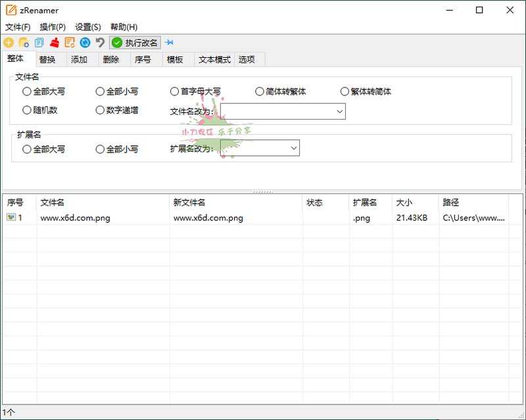Open the 扩展名改为 dropdown
The height and width of the screenshot is (420, 526).
click(x=294, y=148)
